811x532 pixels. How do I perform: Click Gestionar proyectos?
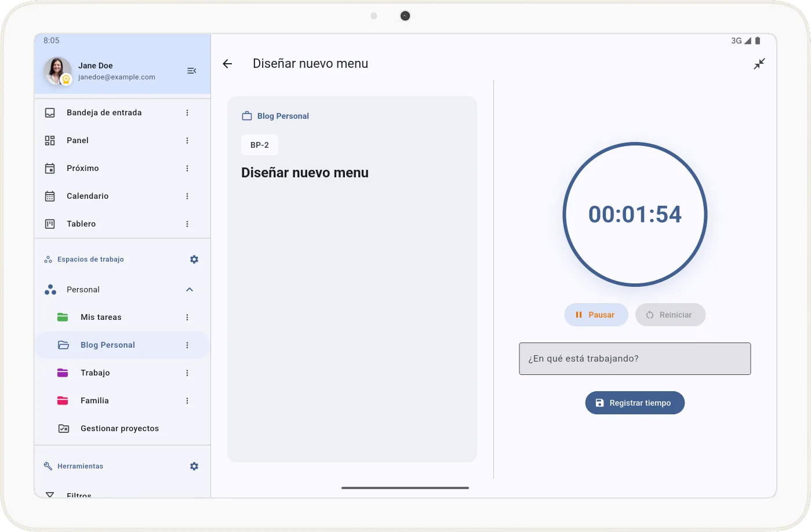pyautogui.click(x=122, y=428)
